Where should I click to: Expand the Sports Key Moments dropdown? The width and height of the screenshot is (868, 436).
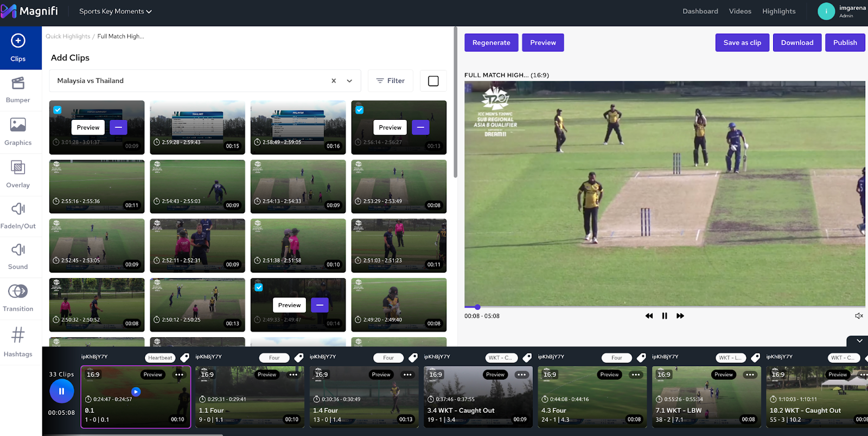(x=116, y=11)
